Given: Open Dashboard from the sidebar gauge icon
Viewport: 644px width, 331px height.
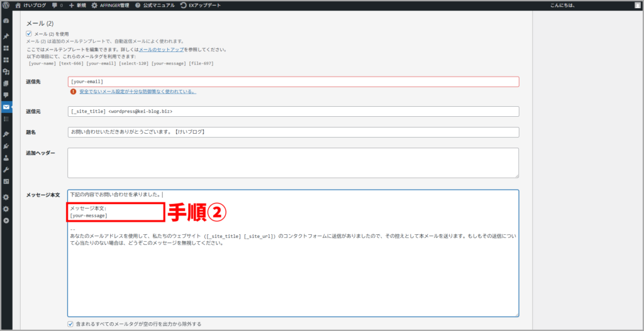Looking at the screenshot, I should point(6,21).
